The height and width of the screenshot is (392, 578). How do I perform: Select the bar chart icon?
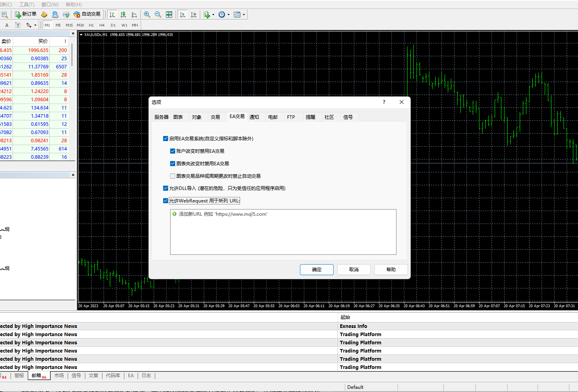tap(112, 14)
